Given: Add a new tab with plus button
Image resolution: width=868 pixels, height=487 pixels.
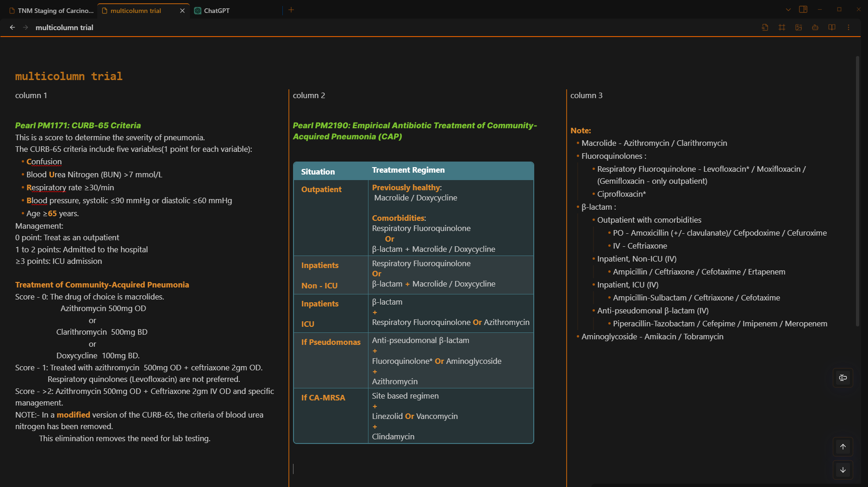Looking at the screenshot, I should (291, 10).
